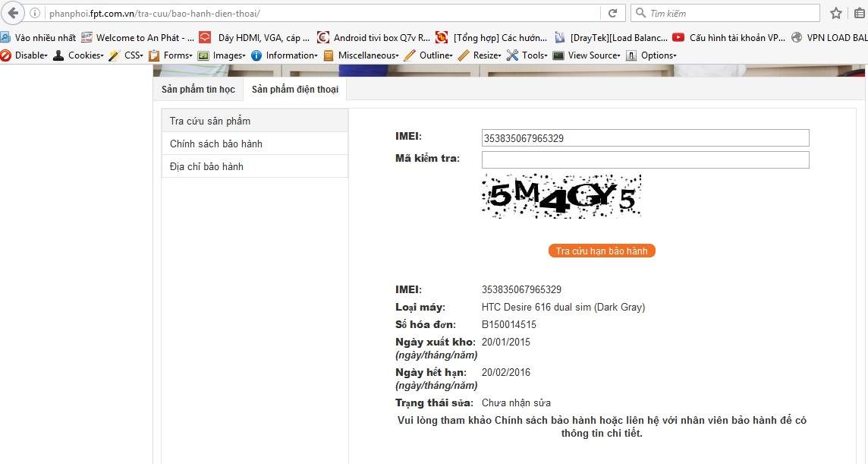Image resolution: width=868 pixels, height=464 pixels.
Task: Expand the Cookies dropdown menu
Action: click(78, 55)
